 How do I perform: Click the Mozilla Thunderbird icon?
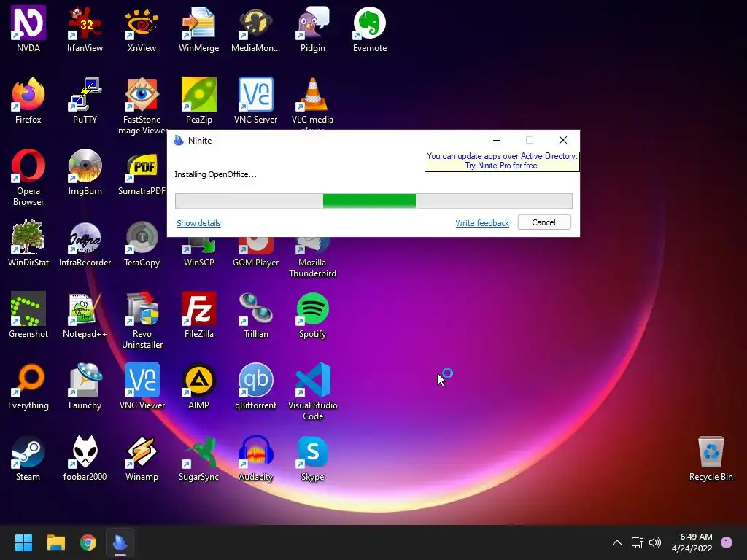(312, 246)
